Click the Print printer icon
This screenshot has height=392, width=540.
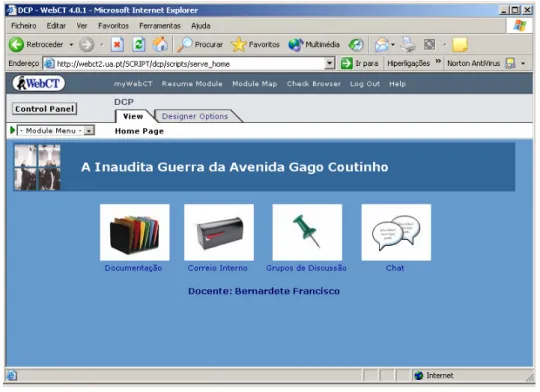[x=408, y=45]
